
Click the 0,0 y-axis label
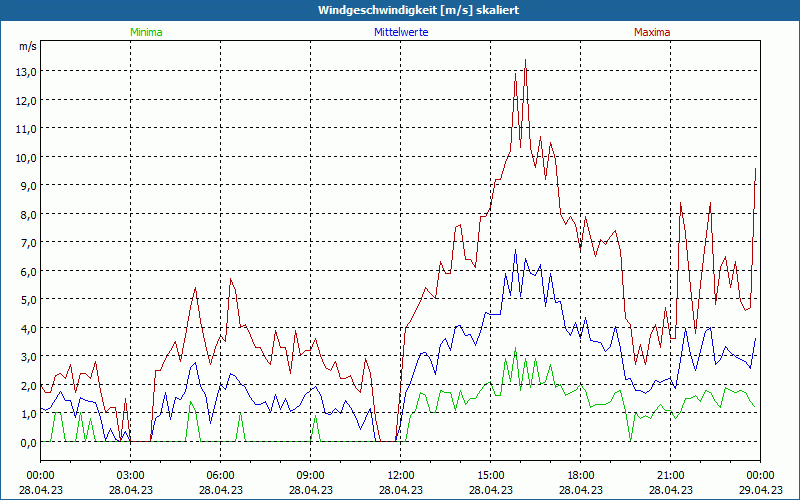(26, 442)
